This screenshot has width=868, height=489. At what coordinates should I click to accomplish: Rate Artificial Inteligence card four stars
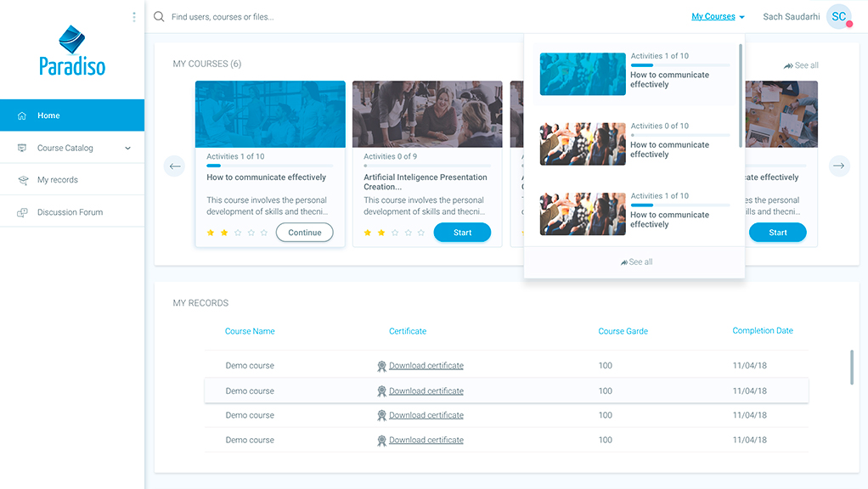point(408,233)
